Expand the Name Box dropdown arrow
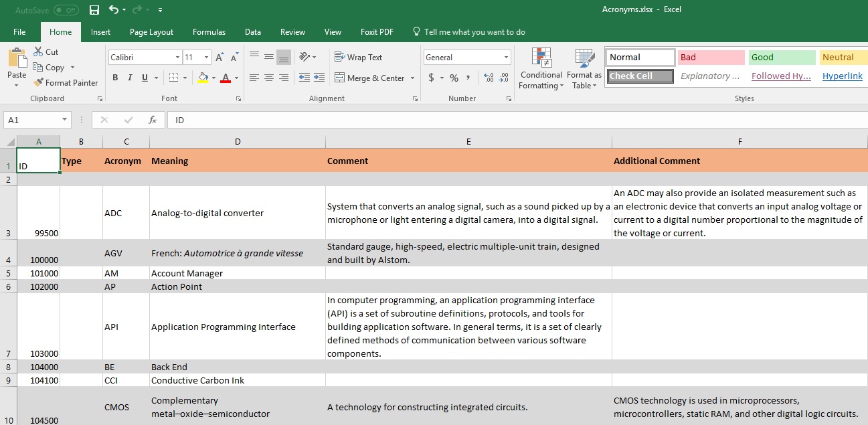Viewport: 868px width, 425px height. [x=64, y=120]
